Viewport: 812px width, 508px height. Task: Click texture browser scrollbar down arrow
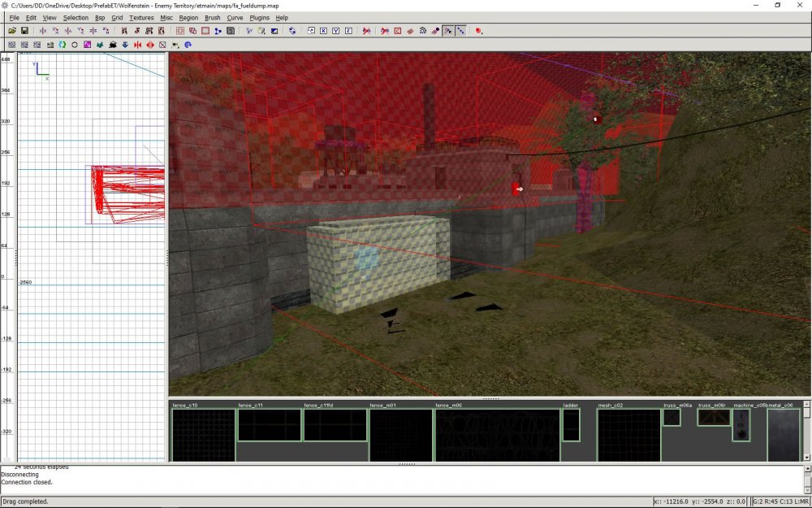point(807,458)
